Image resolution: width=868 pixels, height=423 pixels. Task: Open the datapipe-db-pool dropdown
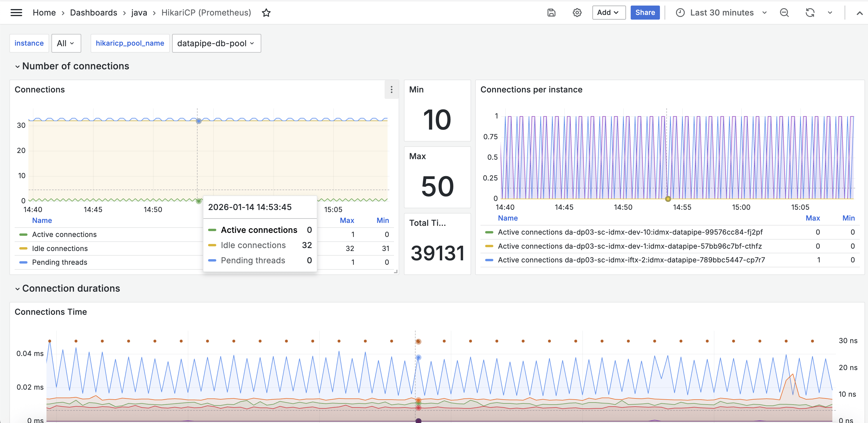tap(216, 43)
